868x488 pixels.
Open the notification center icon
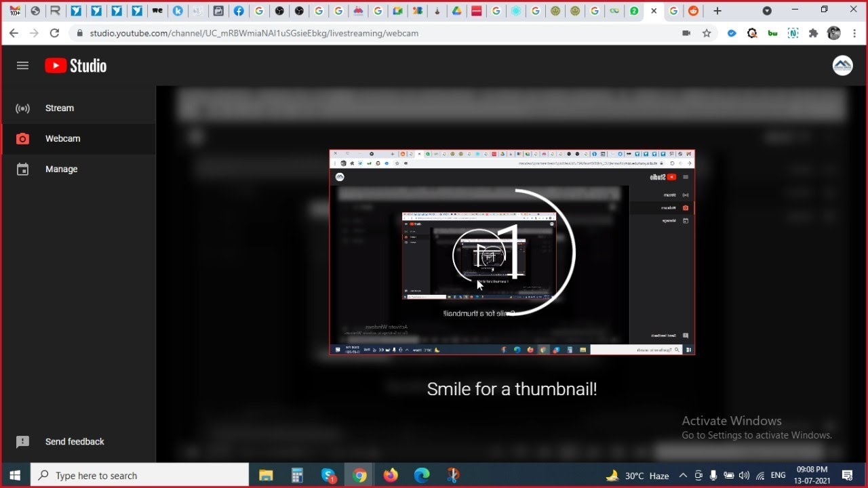pos(848,475)
